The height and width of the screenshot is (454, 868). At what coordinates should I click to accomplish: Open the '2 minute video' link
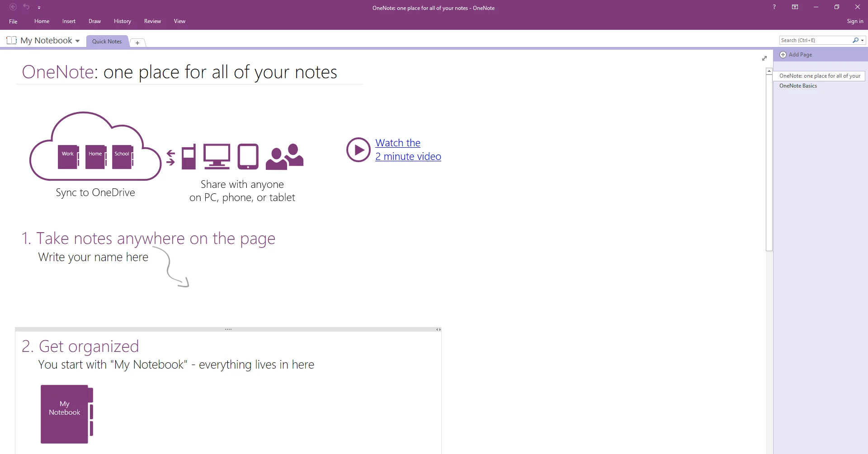(408, 156)
